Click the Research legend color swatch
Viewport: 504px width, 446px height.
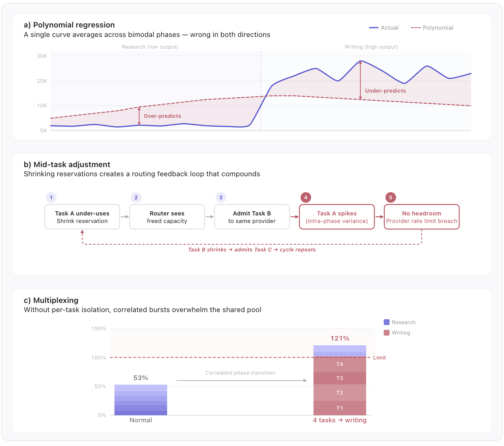(387, 322)
